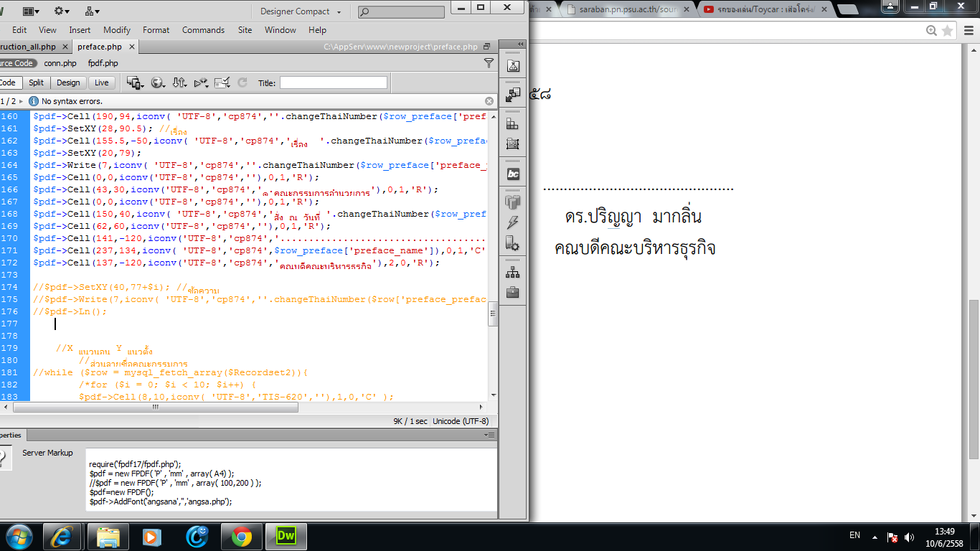Viewport: 980px width, 551px height.
Task: Open the Databases panel icon
Action: pyautogui.click(x=512, y=202)
